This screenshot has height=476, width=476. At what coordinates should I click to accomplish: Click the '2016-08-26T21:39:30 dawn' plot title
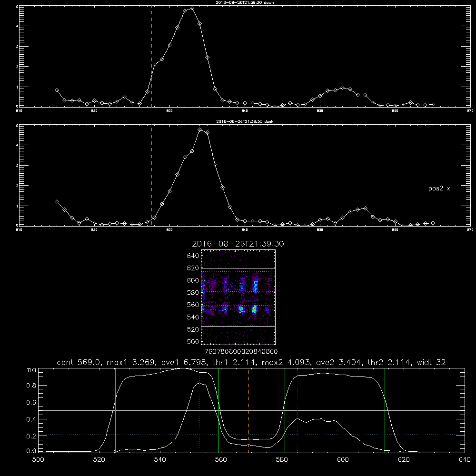[245, 2]
